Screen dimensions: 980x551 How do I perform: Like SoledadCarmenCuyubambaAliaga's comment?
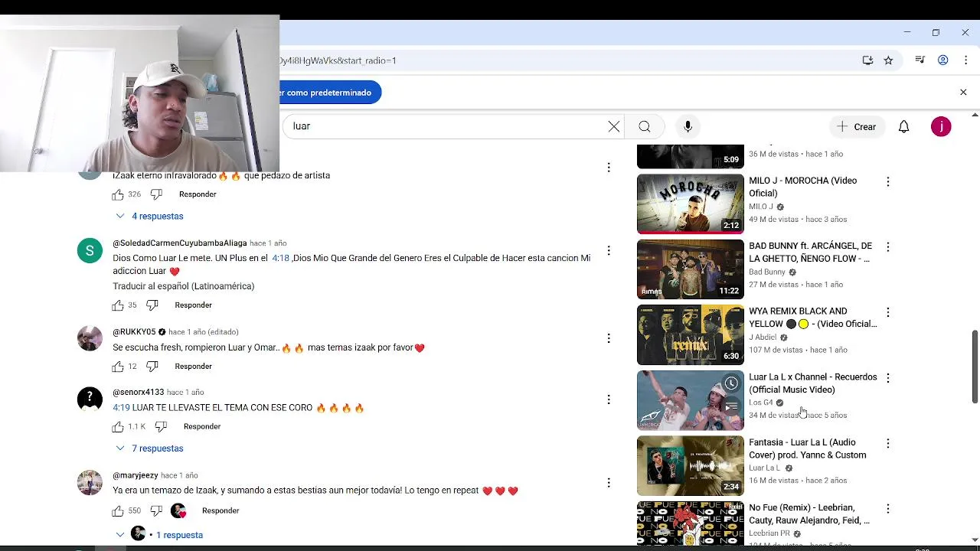118,305
